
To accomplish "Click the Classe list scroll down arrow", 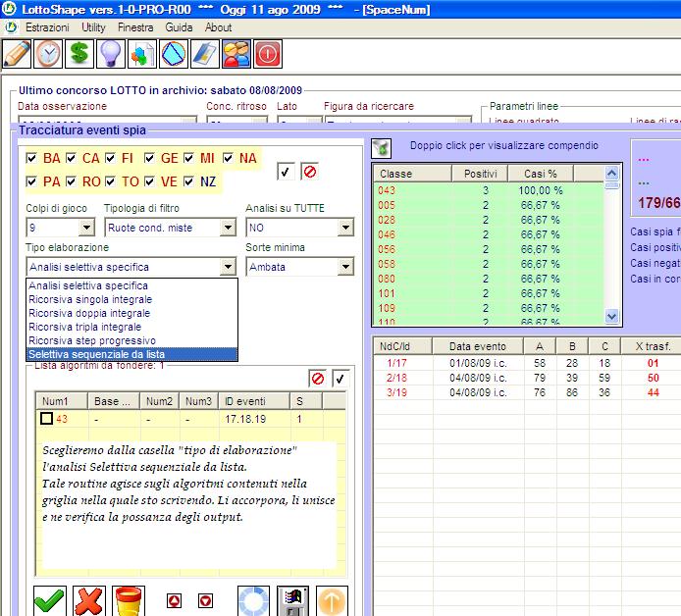I will (x=611, y=317).
